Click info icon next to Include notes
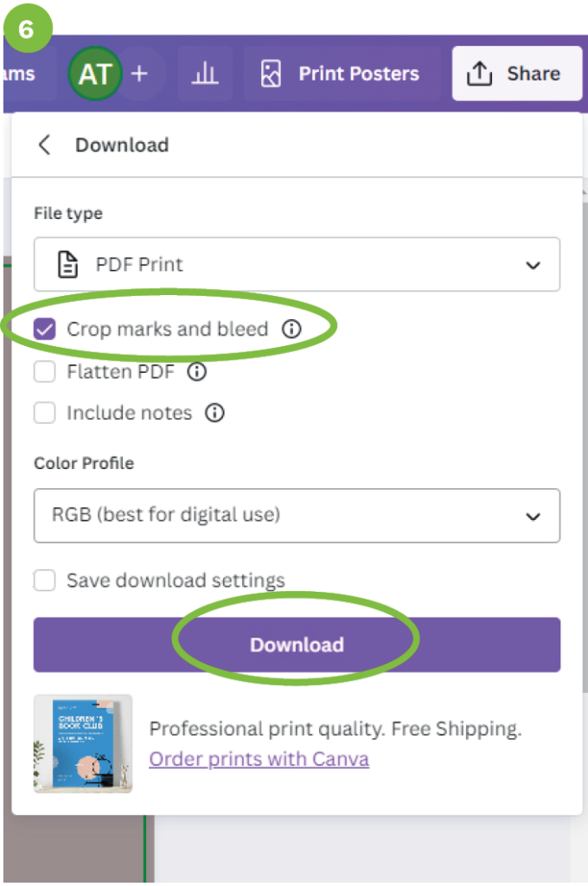 click(214, 413)
